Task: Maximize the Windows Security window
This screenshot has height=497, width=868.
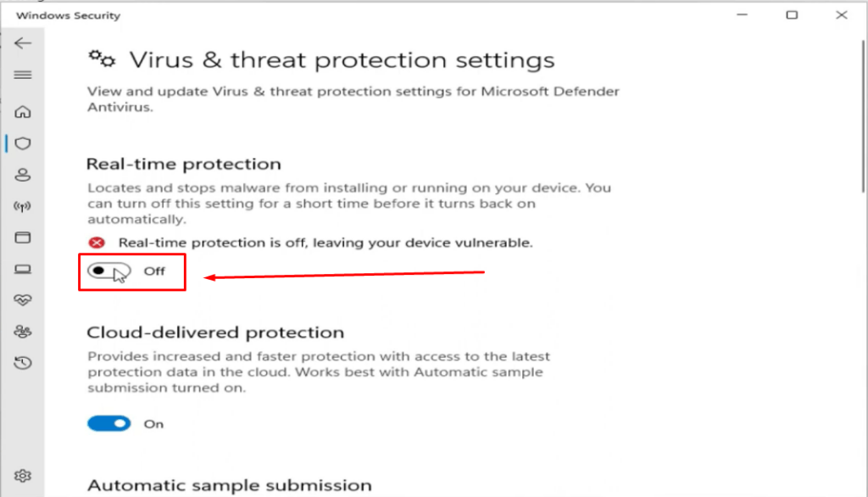Action: click(x=793, y=15)
